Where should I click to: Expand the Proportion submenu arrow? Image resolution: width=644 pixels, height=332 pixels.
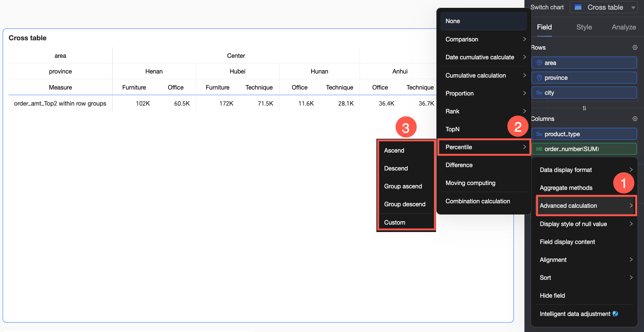click(x=524, y=93)
